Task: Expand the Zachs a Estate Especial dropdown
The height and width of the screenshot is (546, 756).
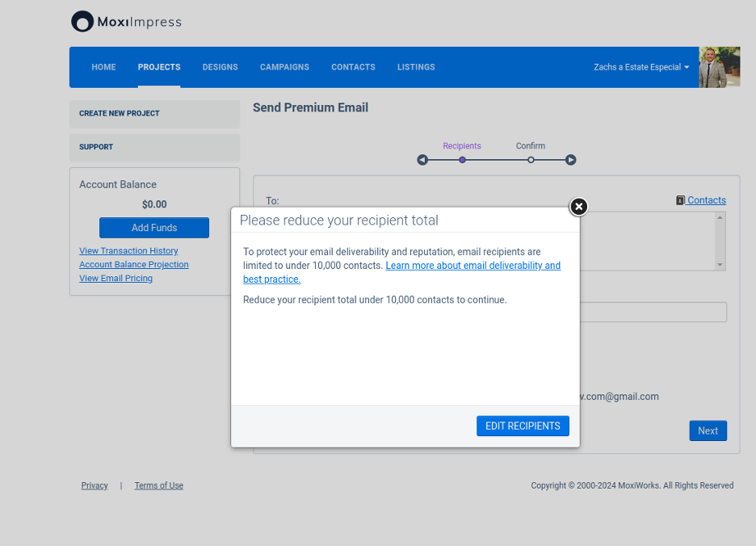Action: click(x=641, y=67)
